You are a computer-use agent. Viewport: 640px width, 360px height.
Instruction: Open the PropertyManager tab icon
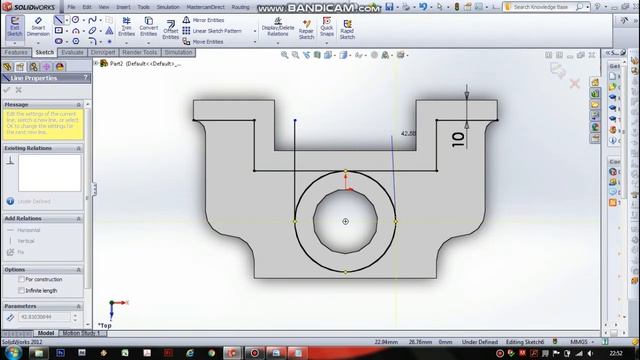click(20, 67)
